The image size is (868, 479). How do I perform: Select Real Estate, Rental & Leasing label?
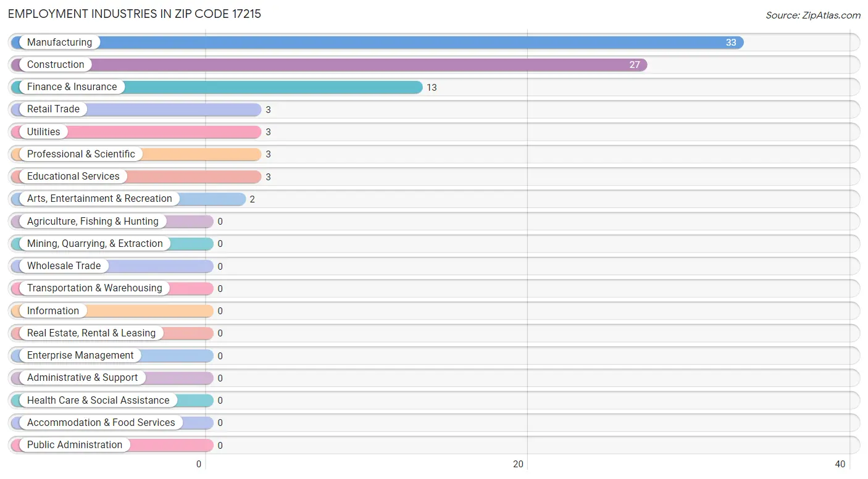click(91, 333)
